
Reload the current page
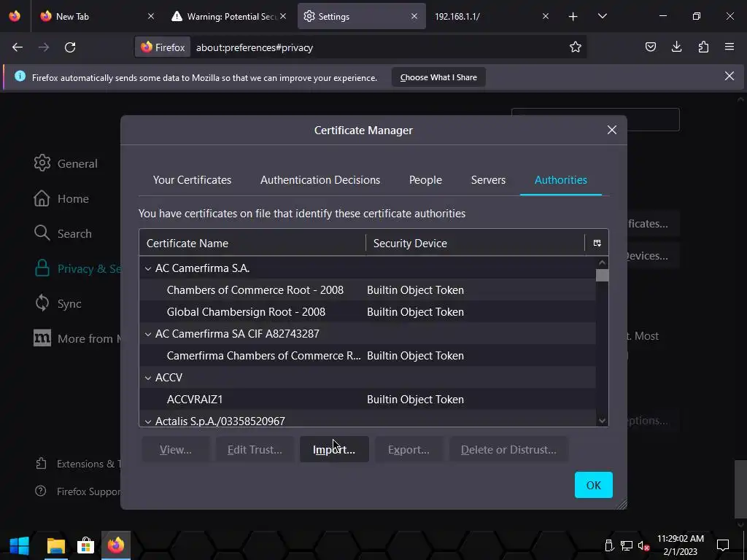click(x=70, y=47)
